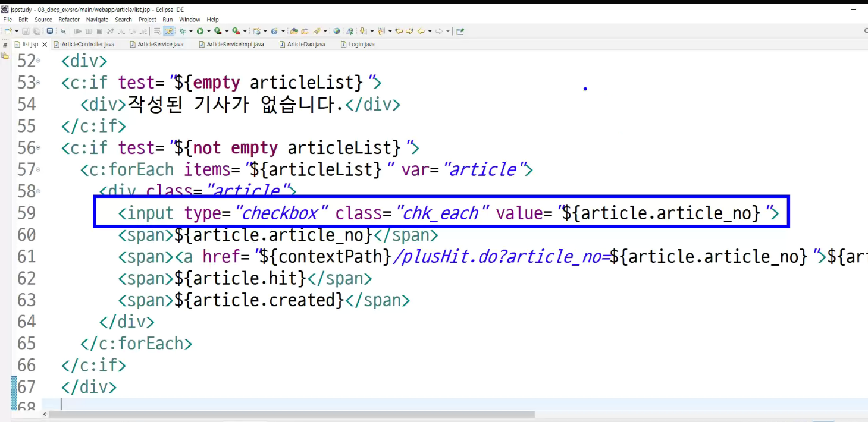The image size is (868, 422).
Task: Expand the External Tools dropdown arrow
Action: click(x=245, y=31)
